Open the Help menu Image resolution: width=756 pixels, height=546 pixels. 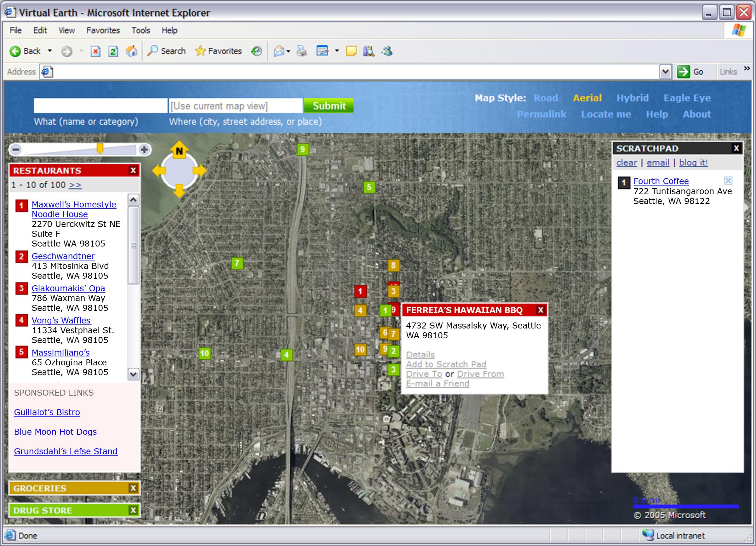click(x=169, y=30)
